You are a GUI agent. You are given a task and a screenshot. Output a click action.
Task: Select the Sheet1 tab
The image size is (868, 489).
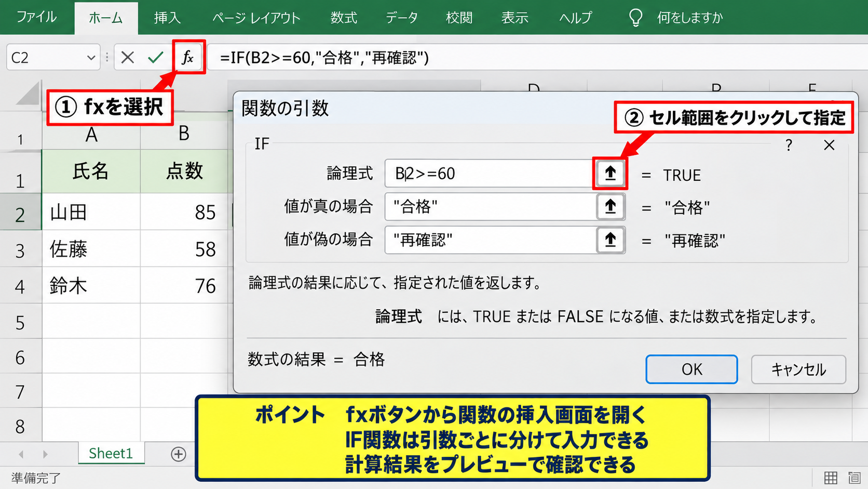click(x=111, y=454)
